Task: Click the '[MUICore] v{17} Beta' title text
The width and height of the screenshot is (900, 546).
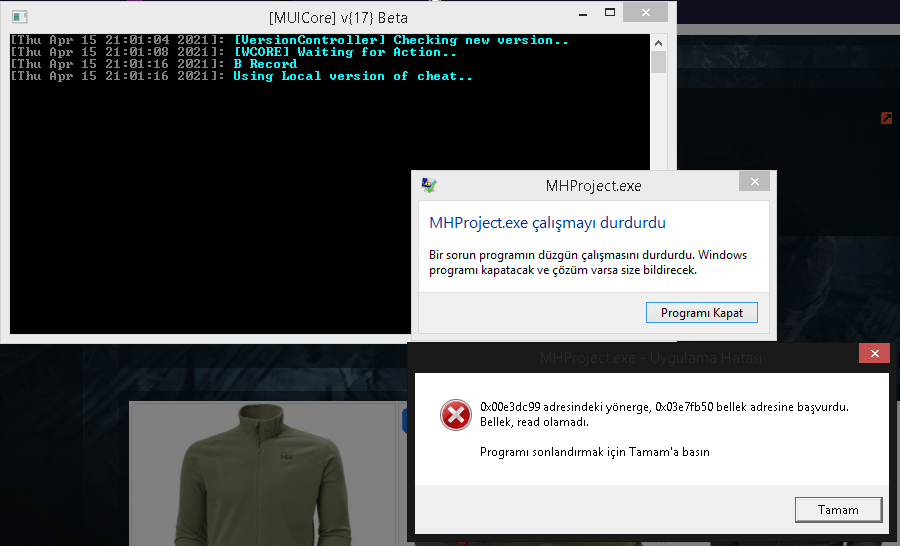Action: (x=338, y=18)
